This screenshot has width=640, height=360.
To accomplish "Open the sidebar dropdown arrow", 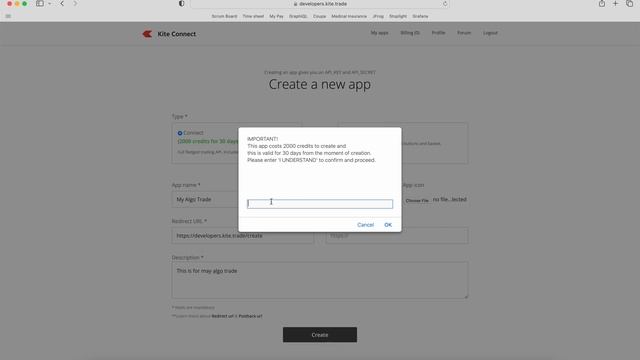I will point(49,4).
